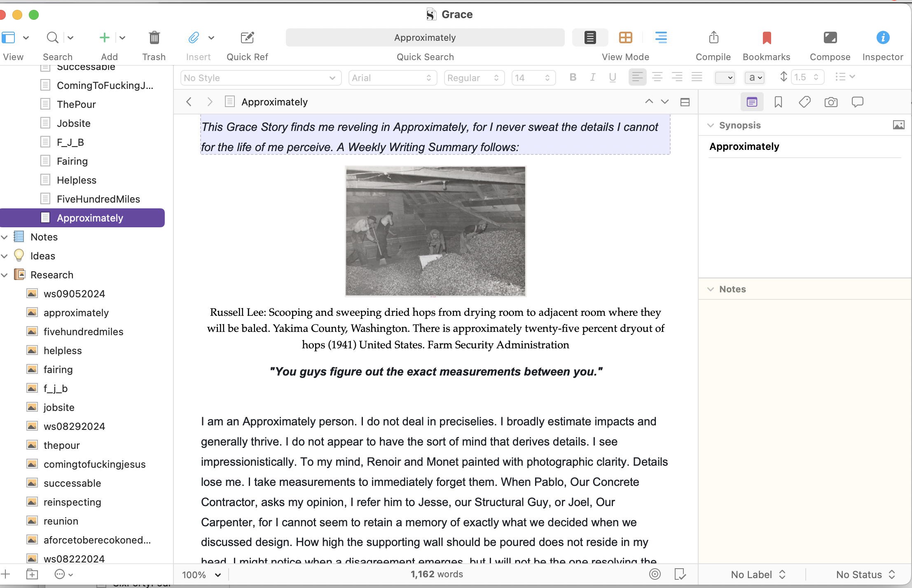
Task: Collapse the inspector Notes section
Action: tap(711, 289)
